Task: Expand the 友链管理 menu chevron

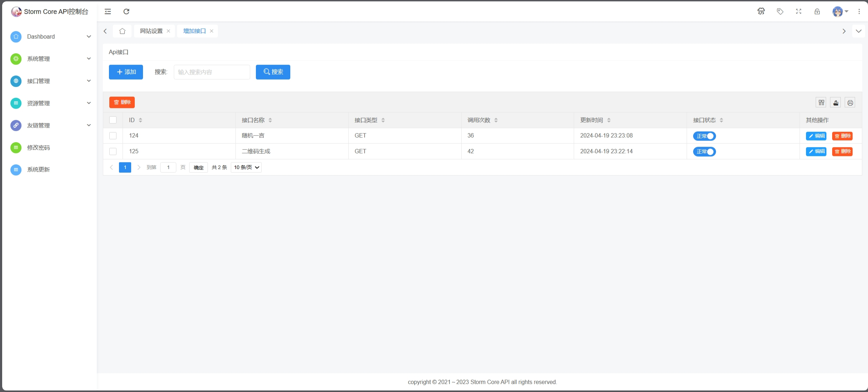Action: [89, 125]
